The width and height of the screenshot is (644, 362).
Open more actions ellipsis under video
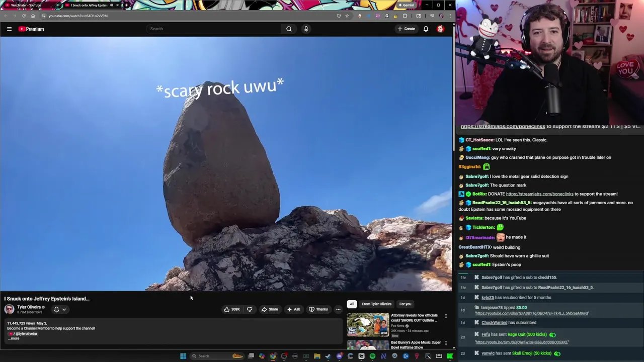338,309
